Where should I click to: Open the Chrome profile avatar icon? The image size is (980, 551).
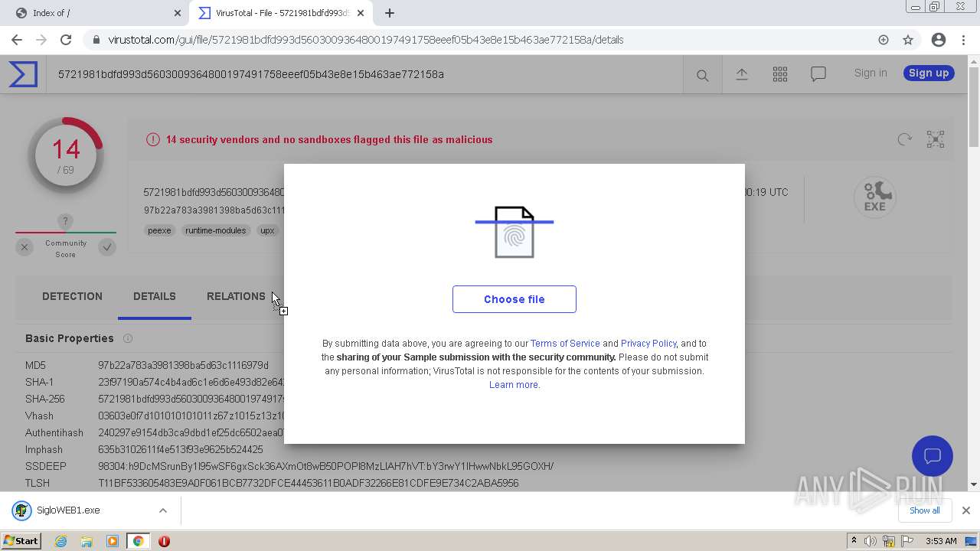coord(939,40)
